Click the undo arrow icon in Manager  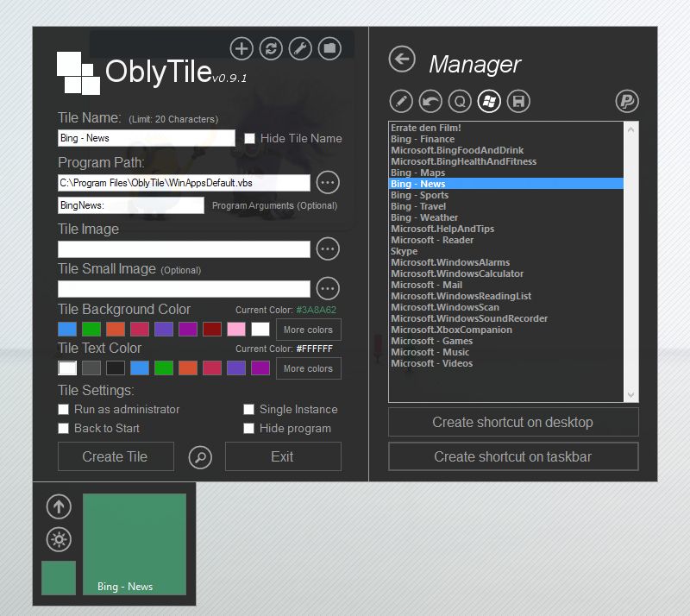430,101
